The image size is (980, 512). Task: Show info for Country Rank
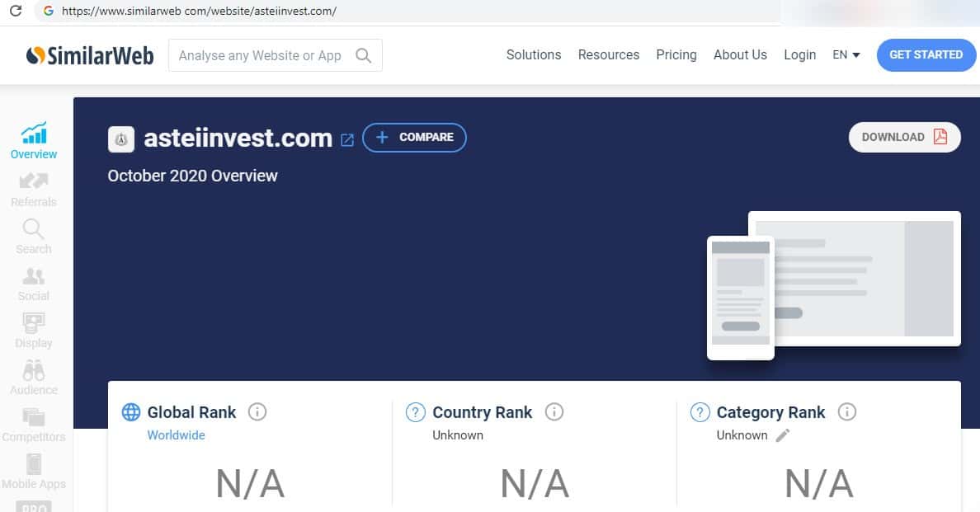pyautogui.click(x=554, y=412)
